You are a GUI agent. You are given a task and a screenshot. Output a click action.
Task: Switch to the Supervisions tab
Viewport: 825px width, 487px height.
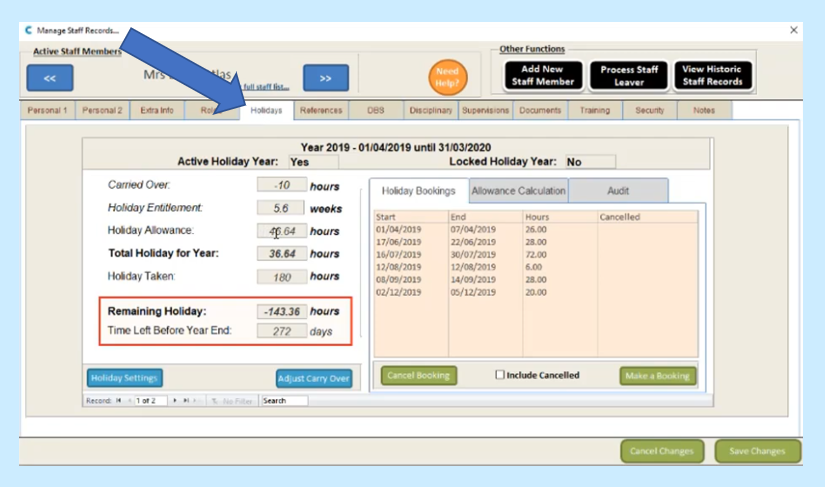(x=486, y=110)
